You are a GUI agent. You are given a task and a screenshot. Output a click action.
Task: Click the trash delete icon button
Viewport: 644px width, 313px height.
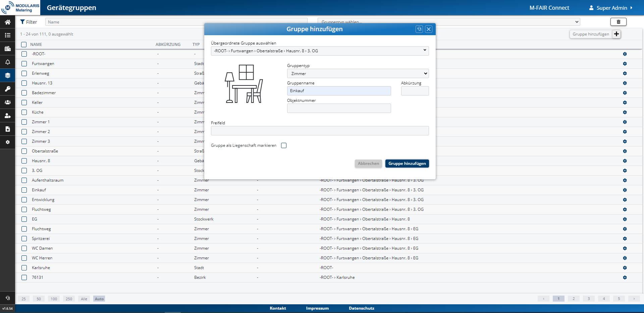click(618, 22)
